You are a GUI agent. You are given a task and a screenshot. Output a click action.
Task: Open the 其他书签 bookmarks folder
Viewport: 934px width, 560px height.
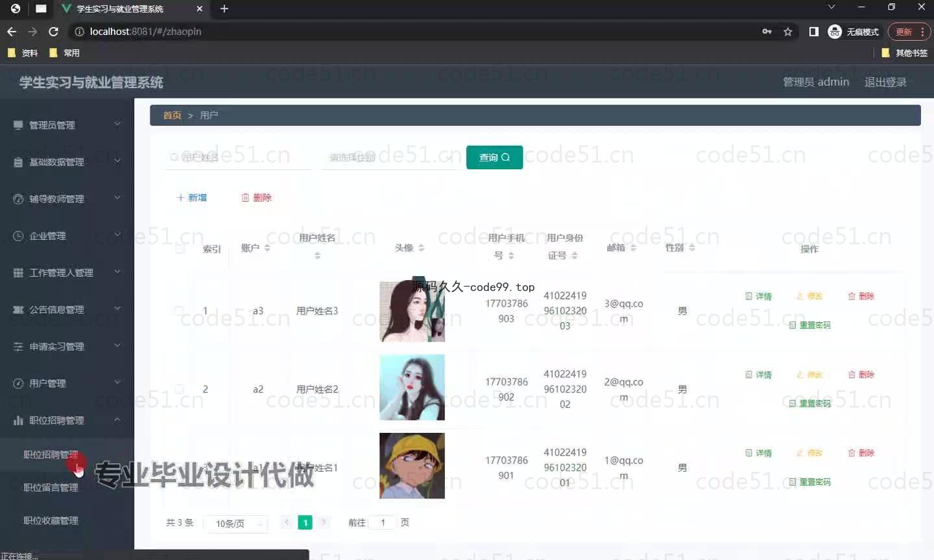coord(904,52)
